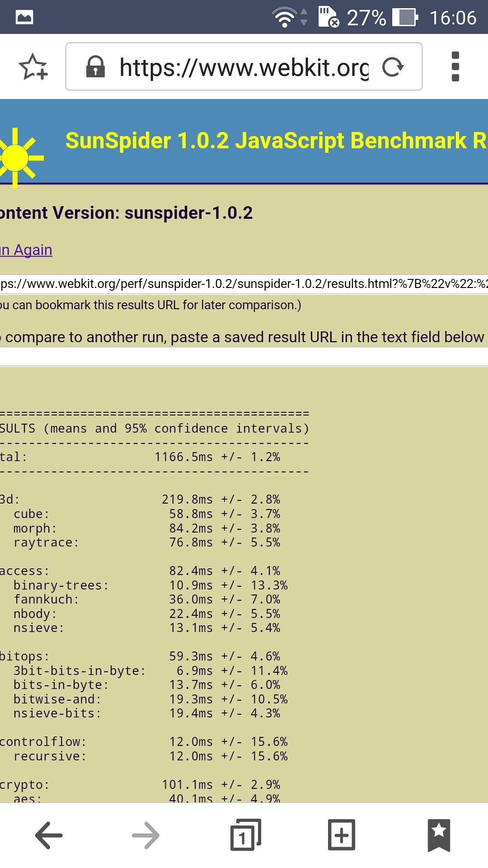The height and width of the screenshot is (868, 488).
Task: Tap the 16:06 clock in status bar
Action: [453, 18]
